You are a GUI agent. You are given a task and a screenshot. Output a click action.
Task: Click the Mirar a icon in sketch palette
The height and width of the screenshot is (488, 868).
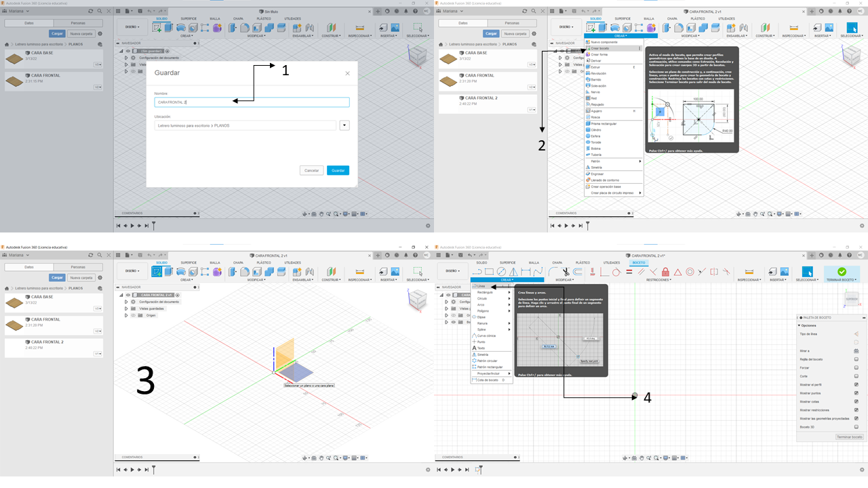[x=856, y=350]
